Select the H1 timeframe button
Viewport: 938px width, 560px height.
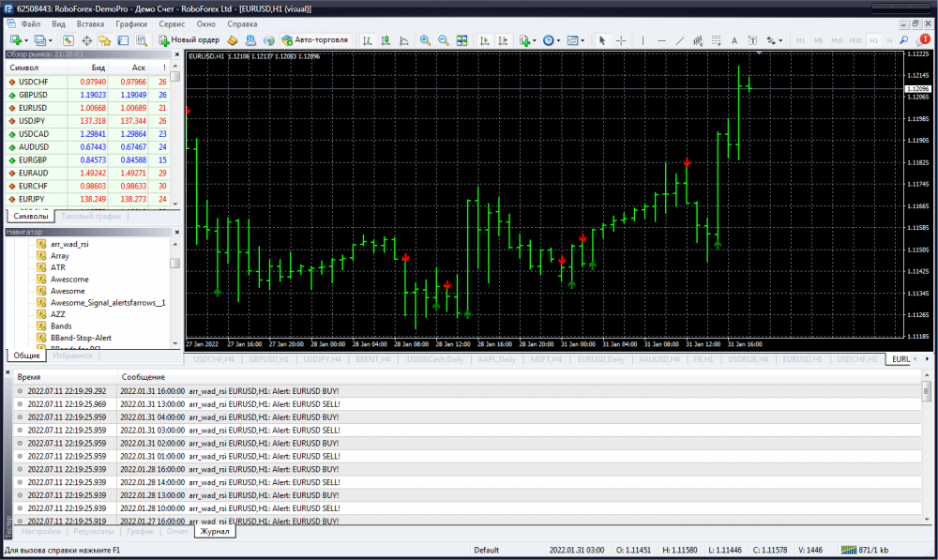[874, 40]
